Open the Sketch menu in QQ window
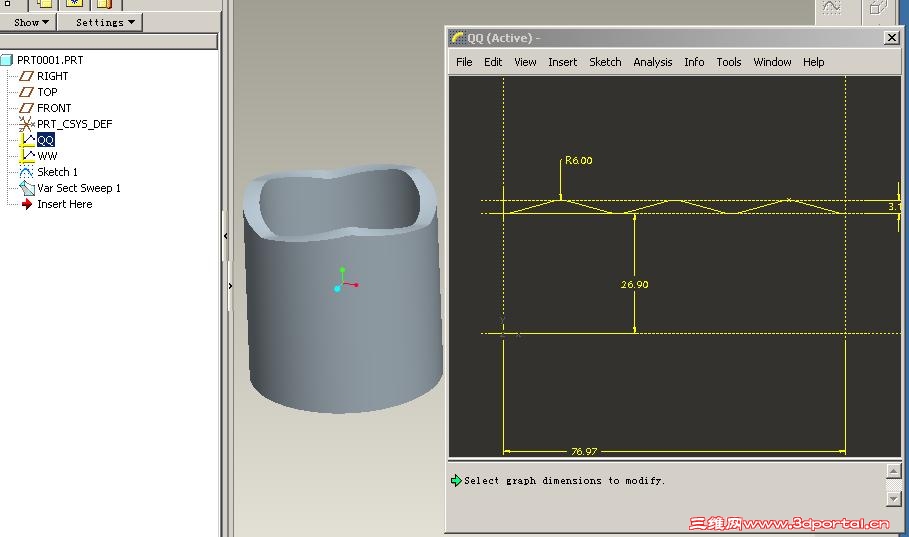 click(605, 62)
